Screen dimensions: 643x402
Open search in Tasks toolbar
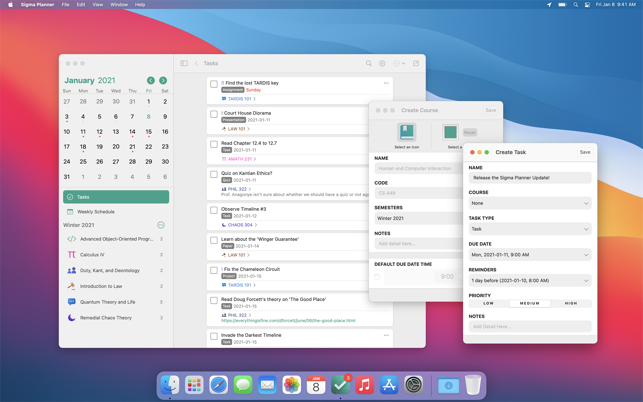369,63
